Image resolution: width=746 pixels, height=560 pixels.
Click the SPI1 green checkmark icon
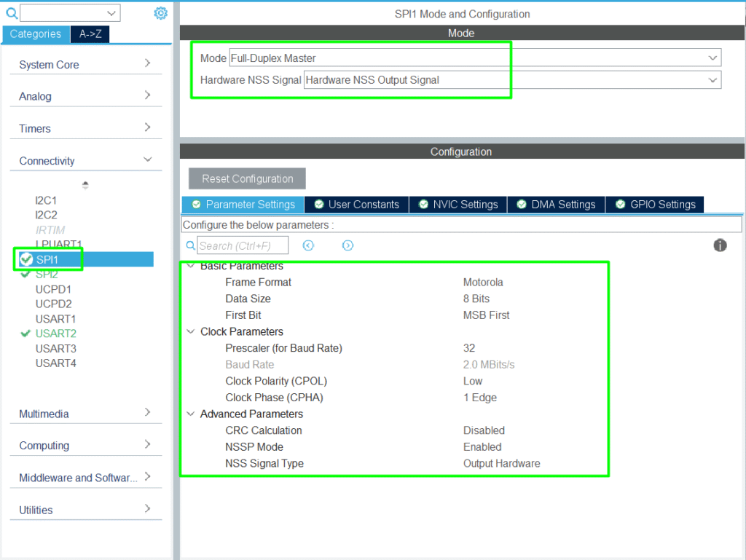click(x=26, y=259)
